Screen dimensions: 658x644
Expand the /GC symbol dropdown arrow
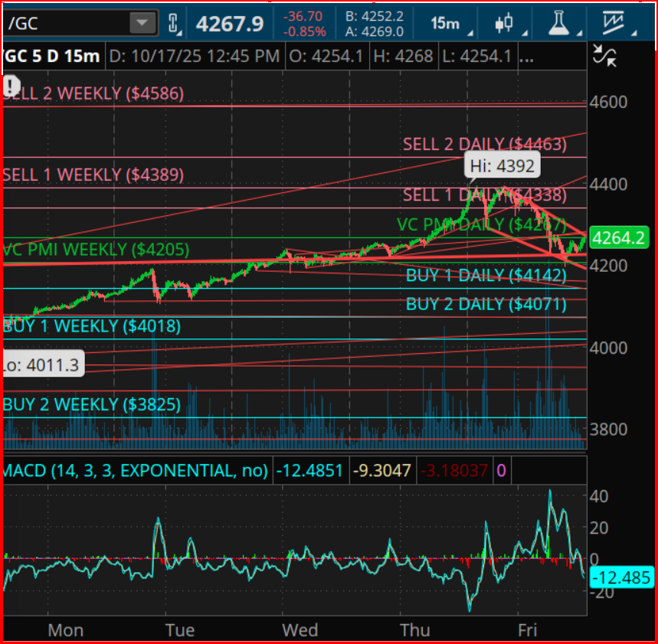pos(142,24)
